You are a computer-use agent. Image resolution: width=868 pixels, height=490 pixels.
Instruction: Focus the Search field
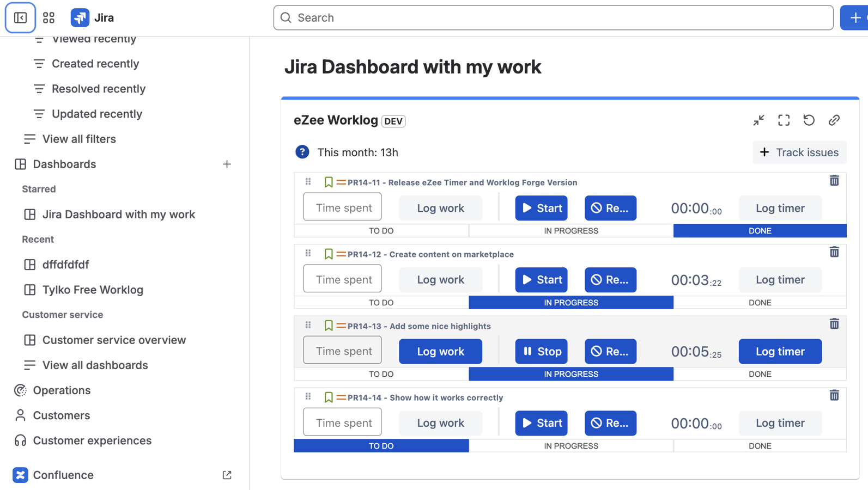(x=553, y=18)
